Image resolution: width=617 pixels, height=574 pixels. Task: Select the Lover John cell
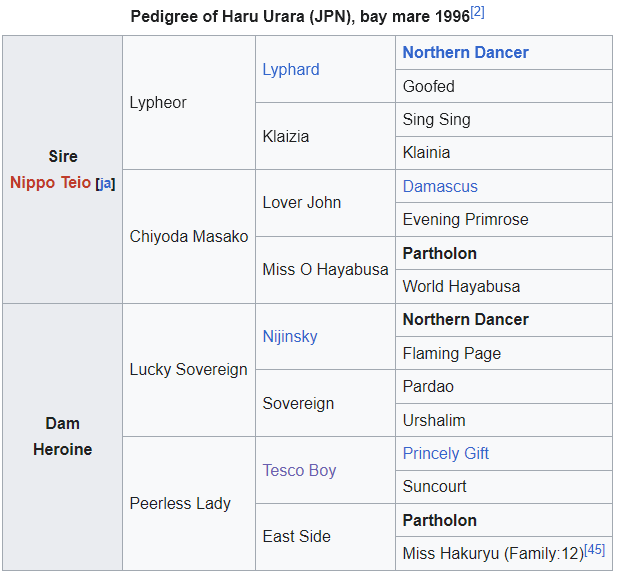(x=325, y=203)
